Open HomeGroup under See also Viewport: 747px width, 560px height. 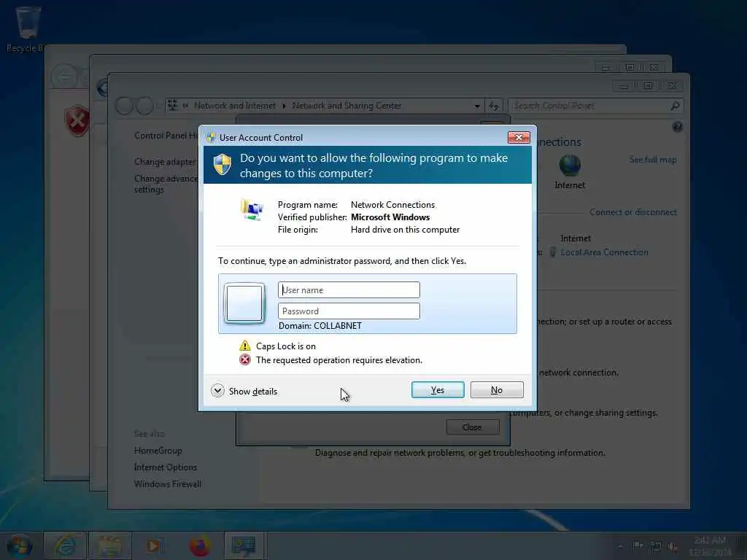[x=158, y=451]
